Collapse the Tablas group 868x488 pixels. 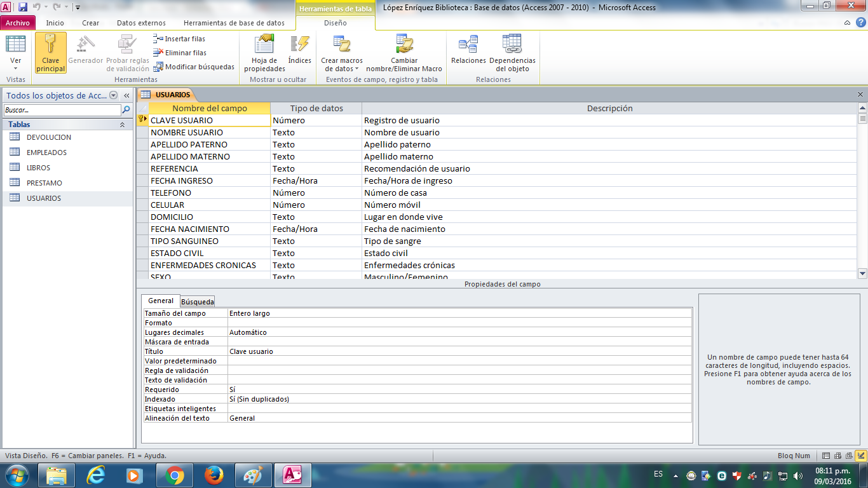[122, 125]
